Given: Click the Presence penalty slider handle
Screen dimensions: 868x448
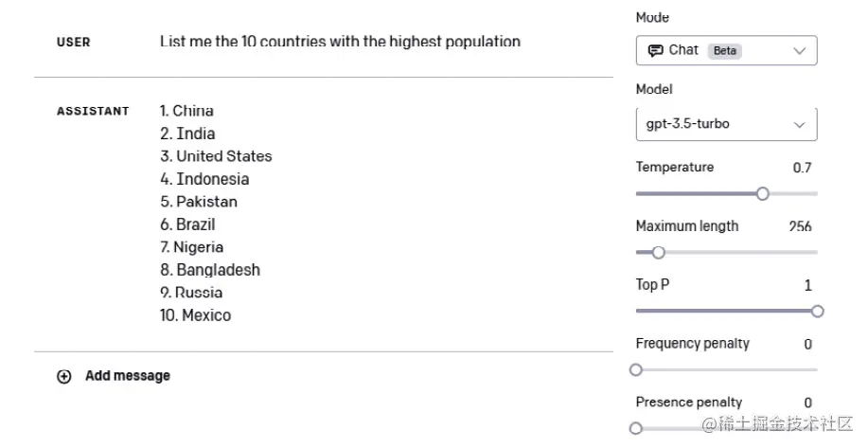Looking at the screenshot, I should (636, 428).
